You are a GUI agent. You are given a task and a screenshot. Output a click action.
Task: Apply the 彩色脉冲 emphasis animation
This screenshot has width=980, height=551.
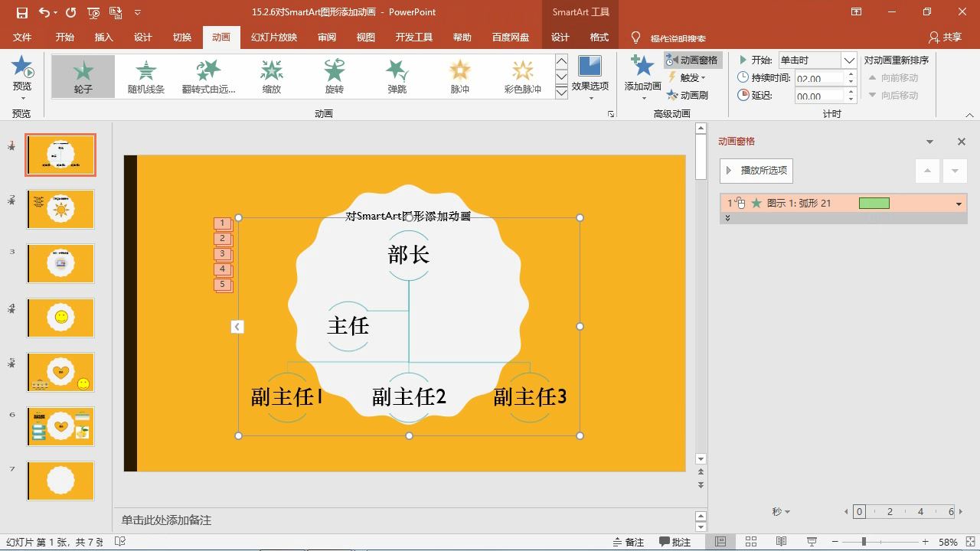tap(522, 76)
